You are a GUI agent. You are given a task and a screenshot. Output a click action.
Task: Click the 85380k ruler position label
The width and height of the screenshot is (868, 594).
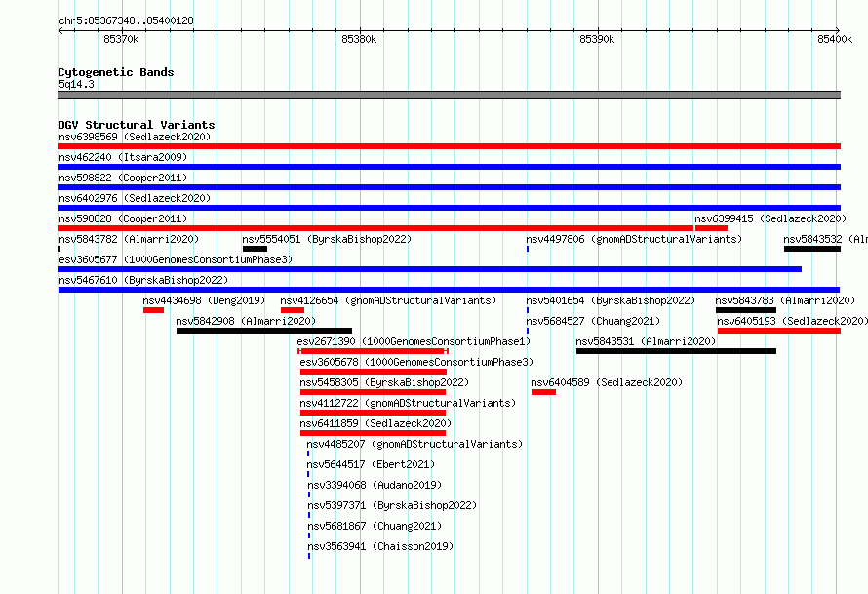[359, 39]
